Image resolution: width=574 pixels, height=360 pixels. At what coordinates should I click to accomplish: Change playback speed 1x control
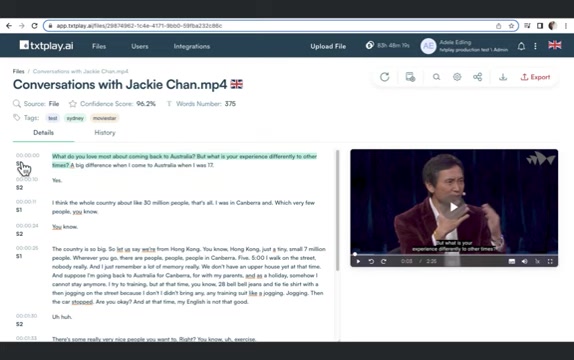537,261
